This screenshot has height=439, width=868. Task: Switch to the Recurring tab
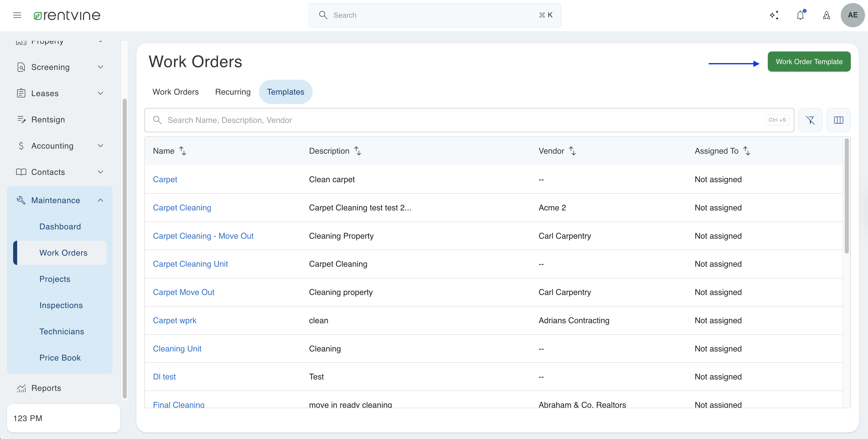pos(233,92)
